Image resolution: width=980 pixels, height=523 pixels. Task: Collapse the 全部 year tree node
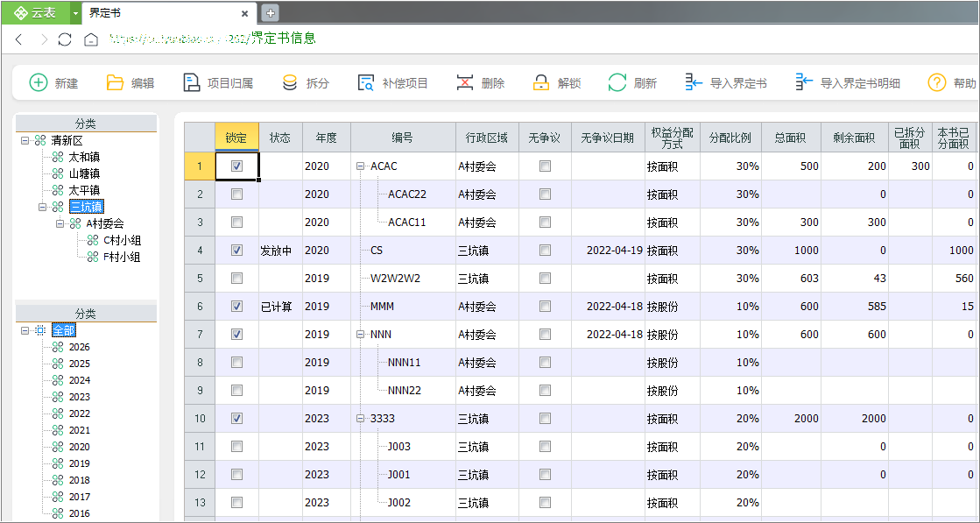25,330
